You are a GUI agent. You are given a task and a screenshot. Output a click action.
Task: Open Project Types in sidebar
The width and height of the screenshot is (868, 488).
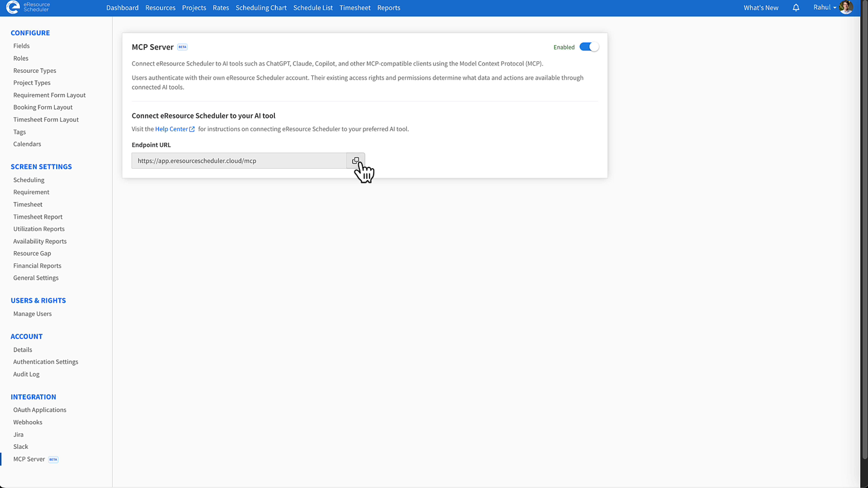click(32, 83)
